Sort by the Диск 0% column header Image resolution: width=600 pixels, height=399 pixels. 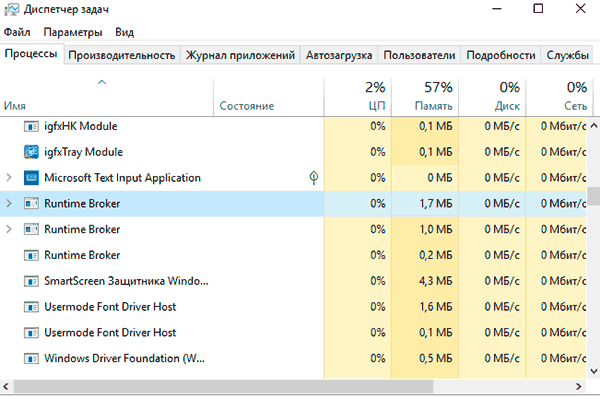pos(492,97)
